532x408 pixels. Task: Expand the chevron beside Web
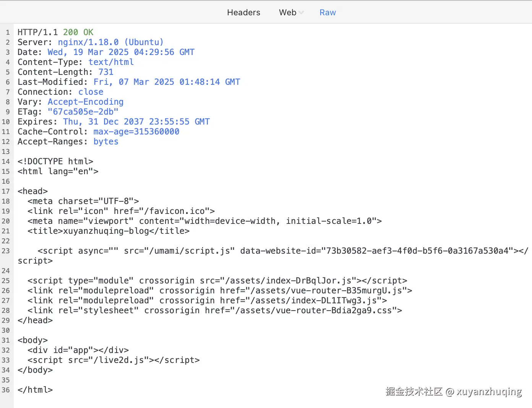[301, 13]
